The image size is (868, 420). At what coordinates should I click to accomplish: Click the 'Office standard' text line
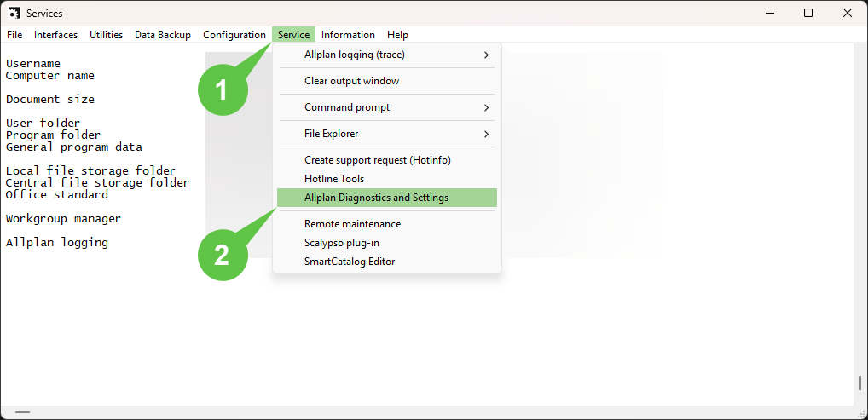pos(56,195)
